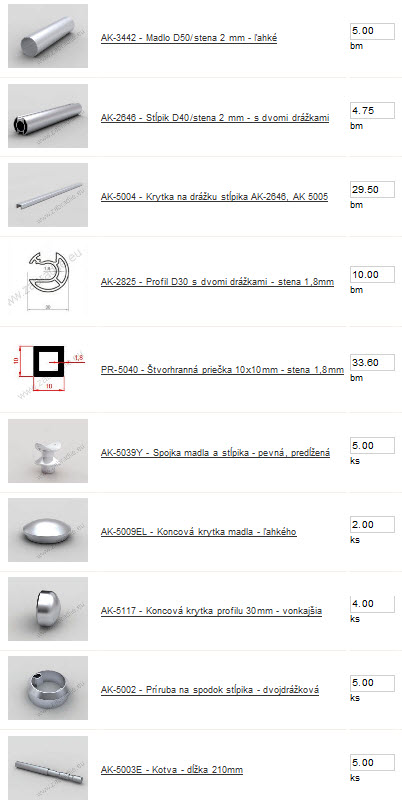
Task: Open the white AK-5039Y connector image
Action: (48, 451)
